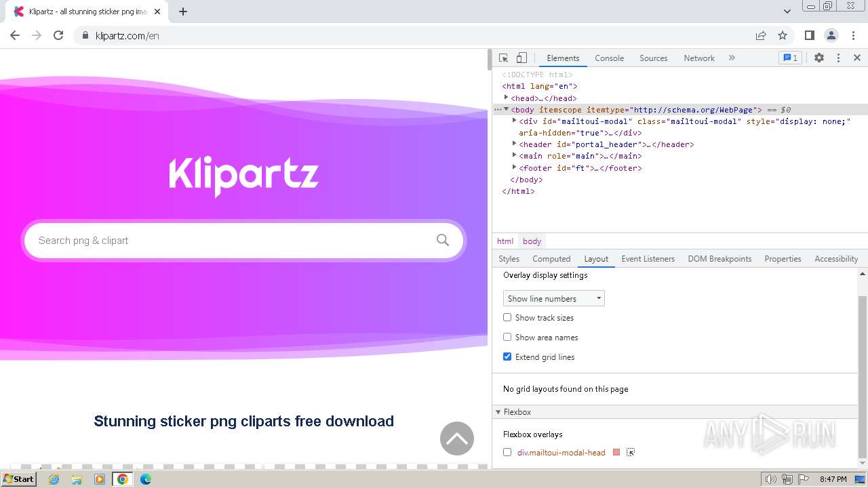
Task: Open the DOM Breakpoints tab
Action: coord(719,259)
